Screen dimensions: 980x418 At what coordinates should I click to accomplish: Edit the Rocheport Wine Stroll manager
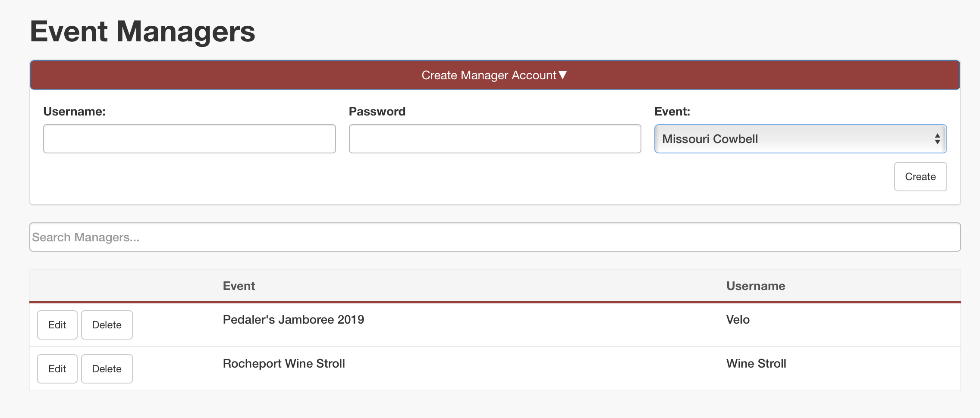click(x=57, y=369)
